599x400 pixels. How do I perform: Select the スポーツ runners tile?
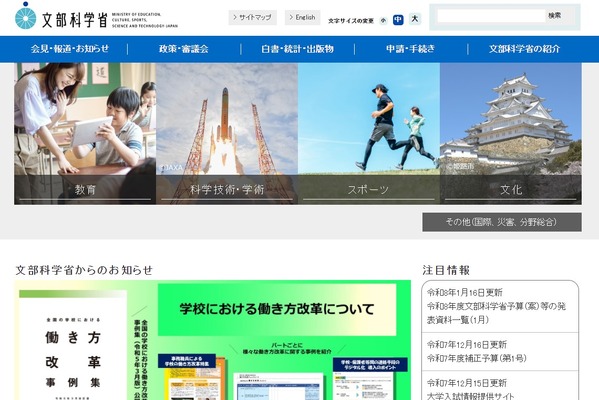click(369, 134)
